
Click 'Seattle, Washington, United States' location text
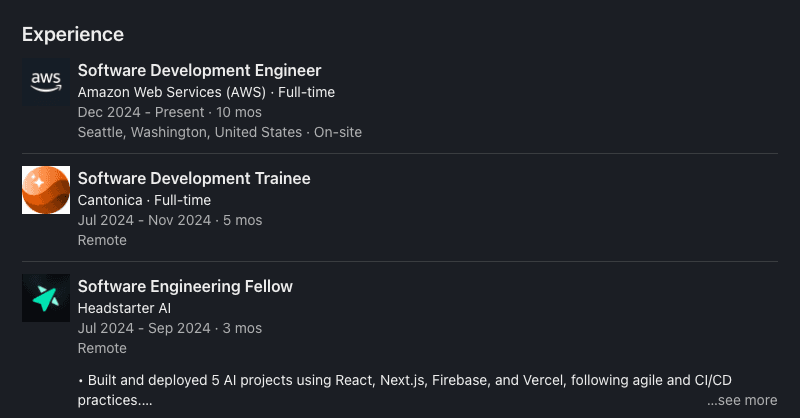coord(189,132)
